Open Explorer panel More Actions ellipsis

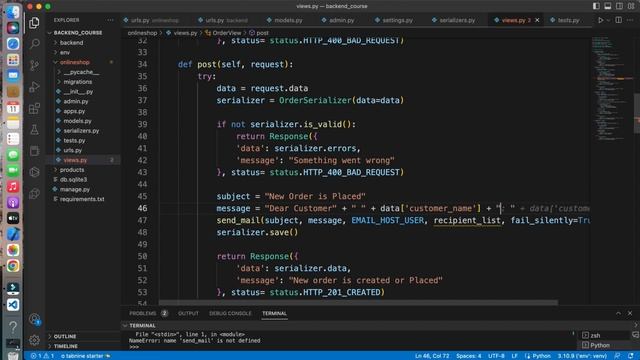110,20
